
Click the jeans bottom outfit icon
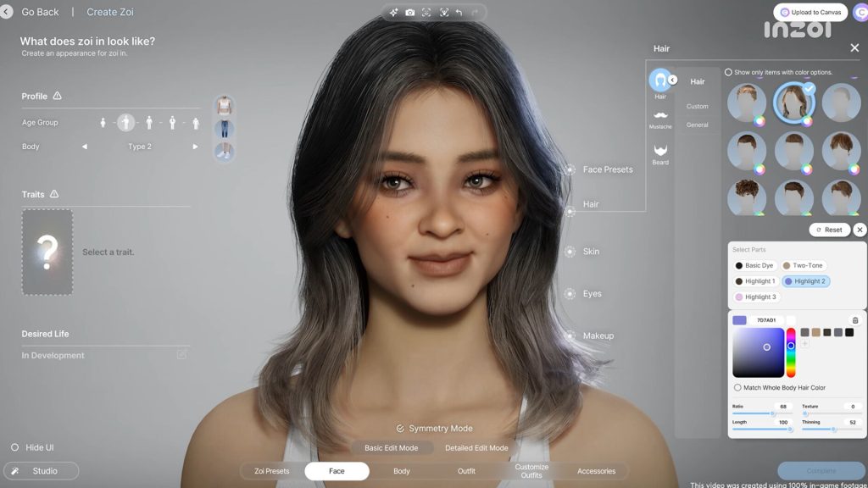point(224,129)
